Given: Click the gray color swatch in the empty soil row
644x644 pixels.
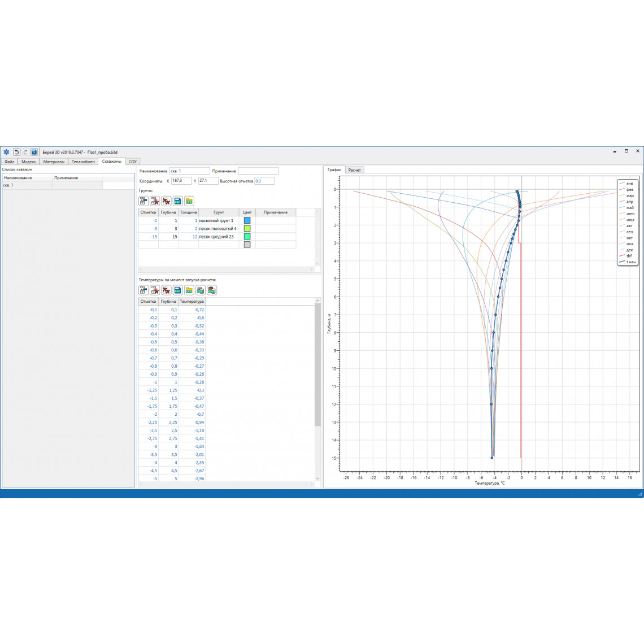Looking at the screenshot, I should (x=247, y=245).
